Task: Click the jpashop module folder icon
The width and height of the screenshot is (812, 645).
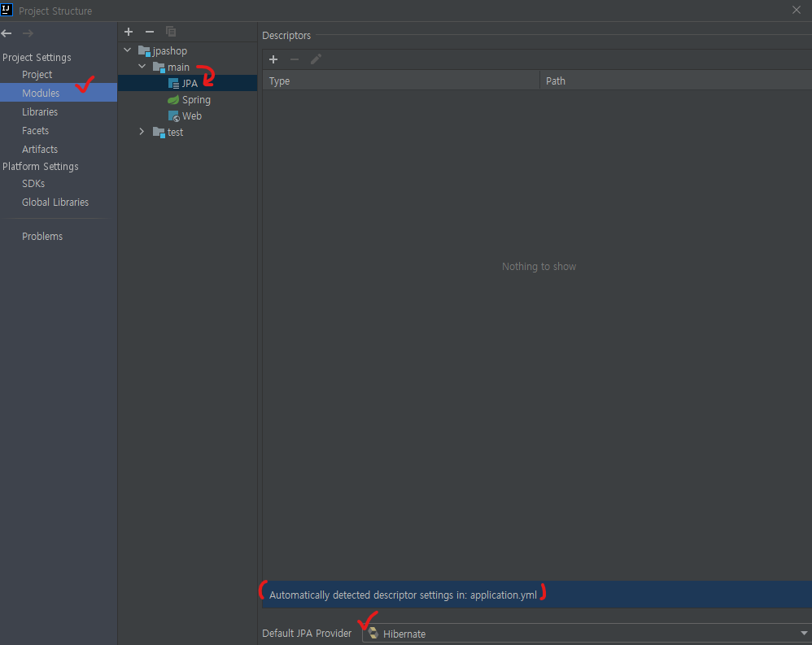Action: coord(144,50)
